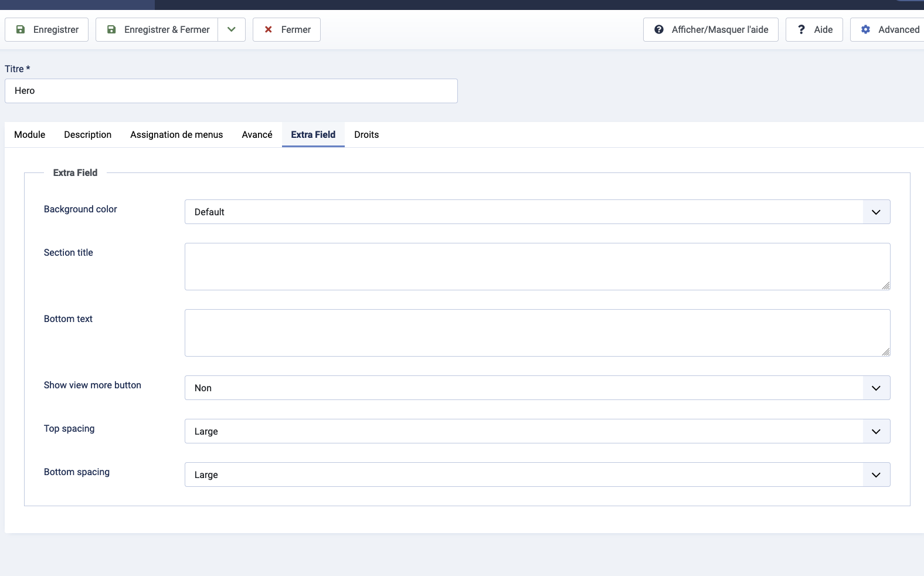Switch to the Description tab
The image size is (924, 576).
point(88,135)
